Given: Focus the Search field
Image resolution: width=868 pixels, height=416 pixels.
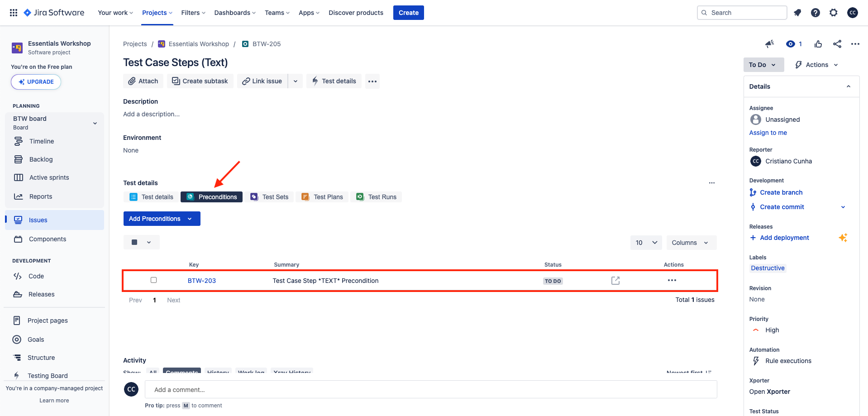Looking at the screenshot, I should 742,13.
